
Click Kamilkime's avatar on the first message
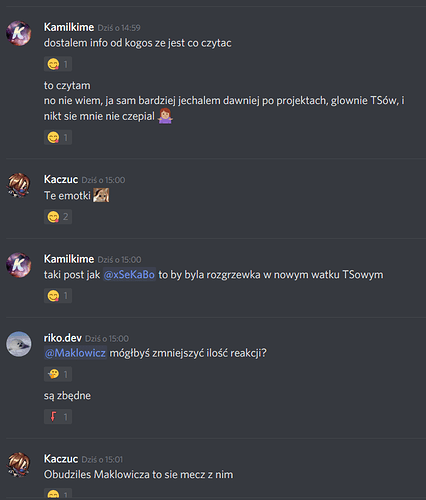point(19,33)
